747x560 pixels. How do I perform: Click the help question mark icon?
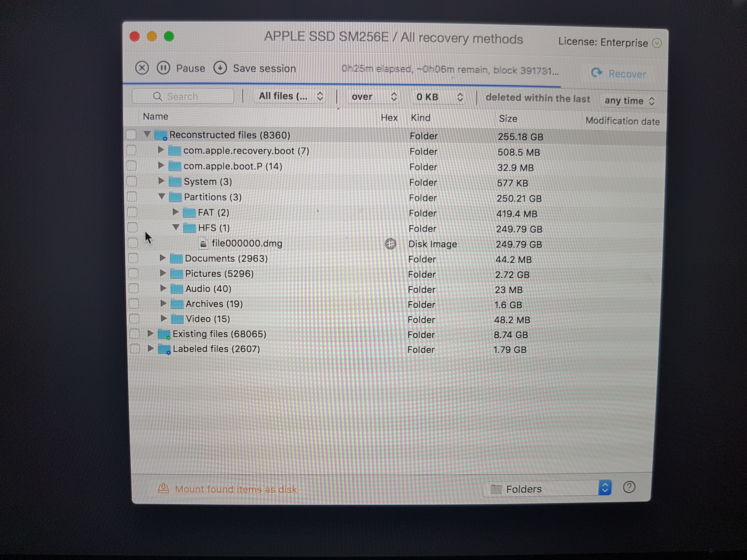629,487
